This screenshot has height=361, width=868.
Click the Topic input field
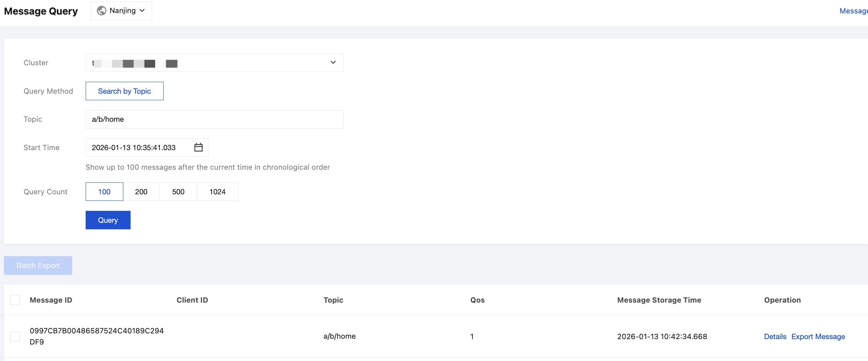(x=214, y=119)
